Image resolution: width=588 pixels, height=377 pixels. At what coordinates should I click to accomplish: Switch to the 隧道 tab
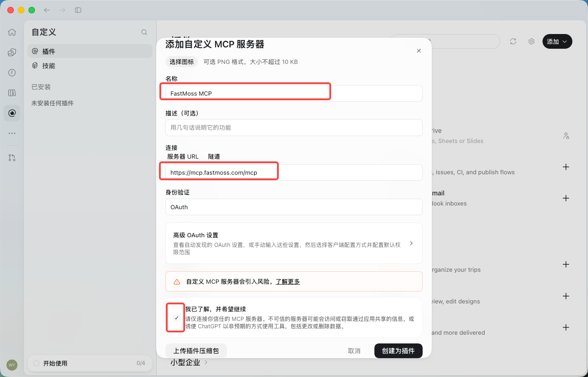pyautogui.click(x=214, y=156)
